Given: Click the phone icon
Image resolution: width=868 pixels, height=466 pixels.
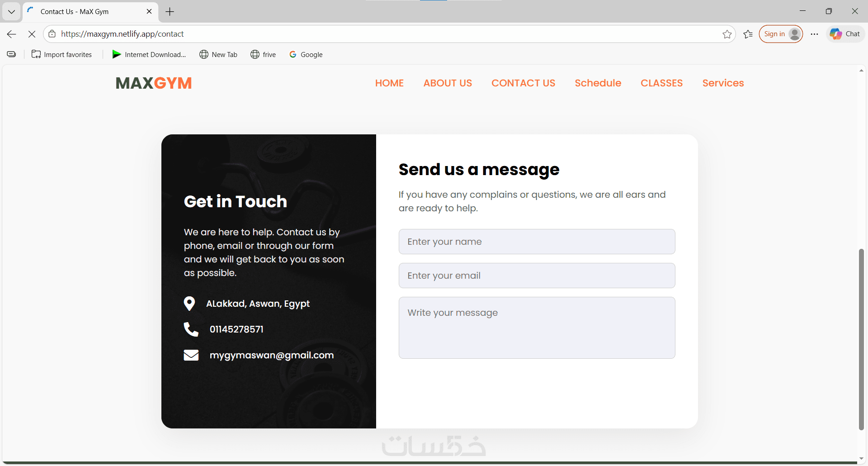Looking at the screenshot, I should 191,329.
